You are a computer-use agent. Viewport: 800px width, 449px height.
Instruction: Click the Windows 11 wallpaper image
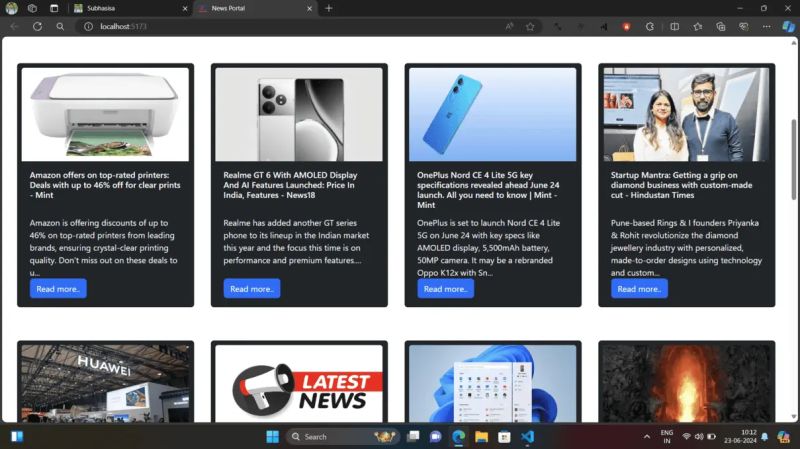click(x=493, y=383)
